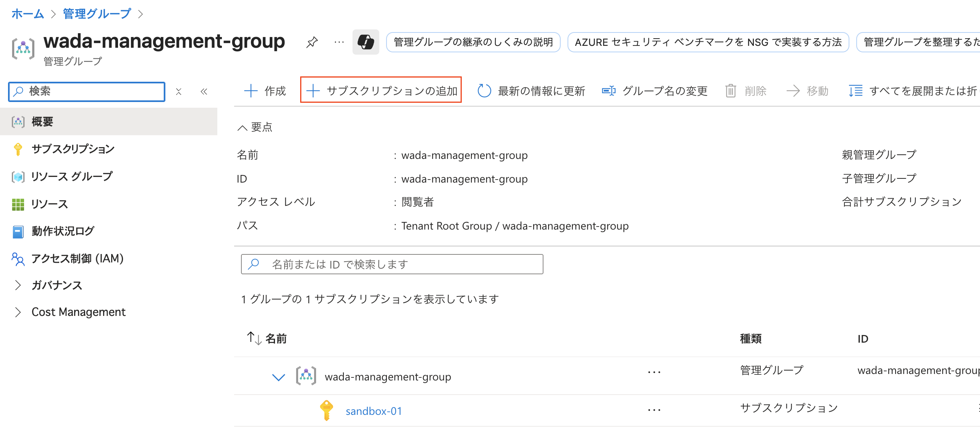Open 動作状況ログ in the sidebar
980x437 pixels.
(x=108, y=231)
